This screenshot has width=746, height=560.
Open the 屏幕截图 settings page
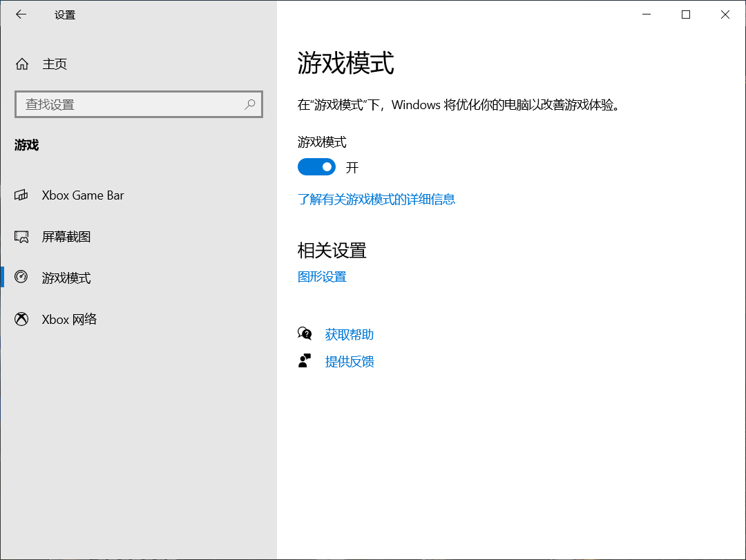[x=66, y=236]
